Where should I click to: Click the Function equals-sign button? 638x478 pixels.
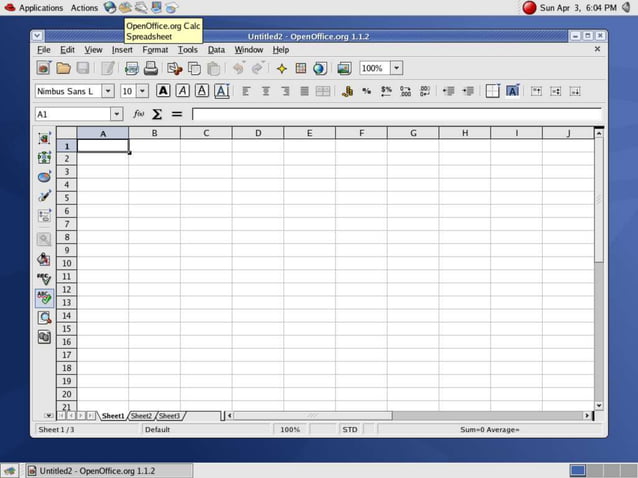point(177,114)
